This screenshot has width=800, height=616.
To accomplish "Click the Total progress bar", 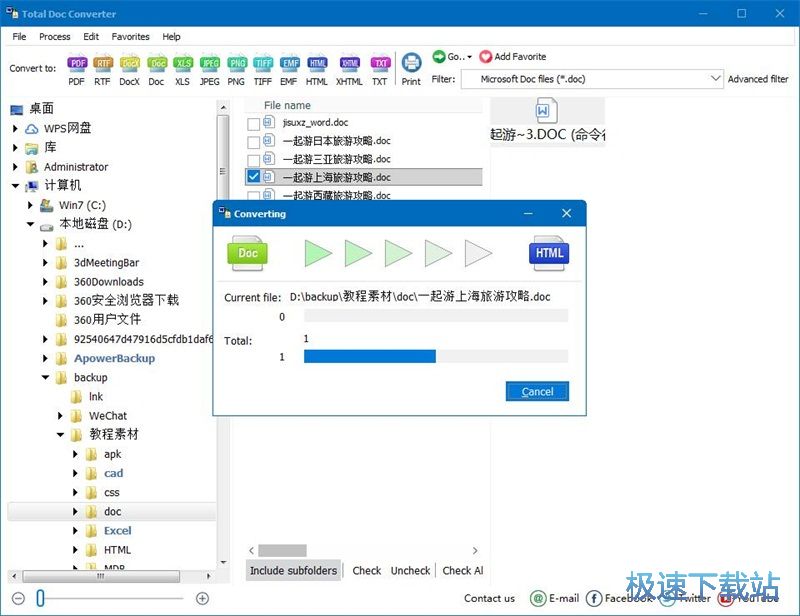I will point(436,356).
